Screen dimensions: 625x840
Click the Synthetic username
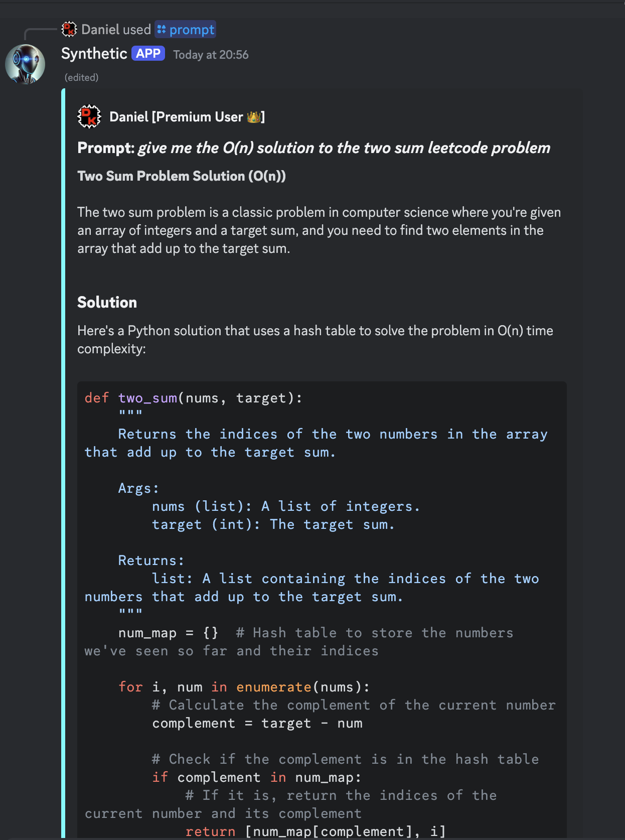click(94, 54)
